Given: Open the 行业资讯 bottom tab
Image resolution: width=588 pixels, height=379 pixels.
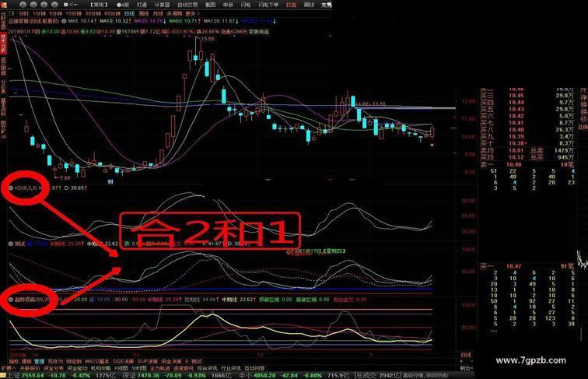Looking at the screenshot, I should pyautogui.click(x=231, y=368).
